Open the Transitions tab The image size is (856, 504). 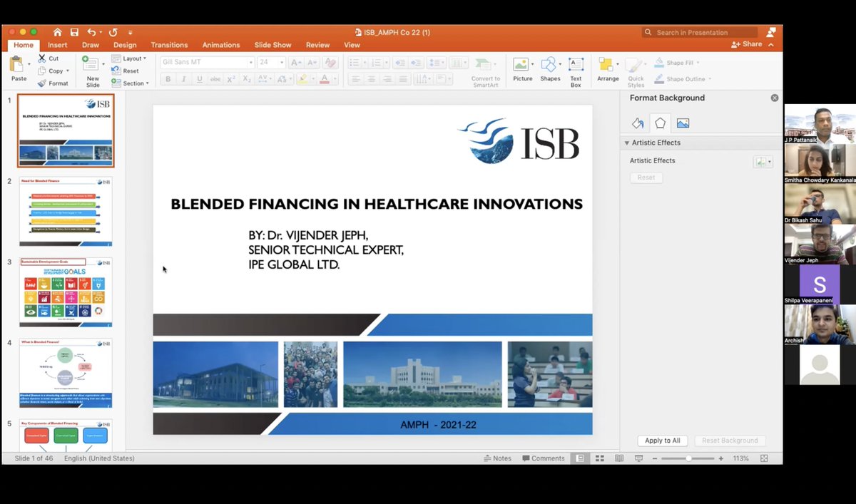coord(169,45)
